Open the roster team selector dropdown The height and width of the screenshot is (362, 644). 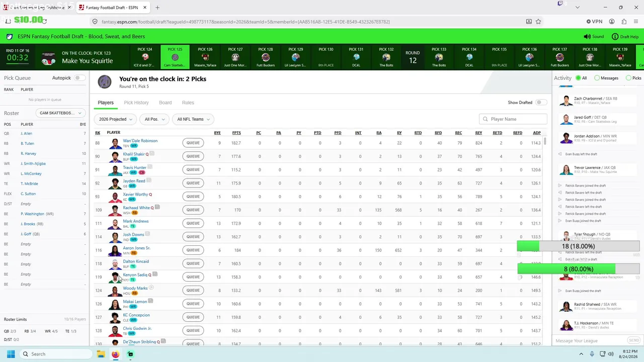click(x=60, y=113)
